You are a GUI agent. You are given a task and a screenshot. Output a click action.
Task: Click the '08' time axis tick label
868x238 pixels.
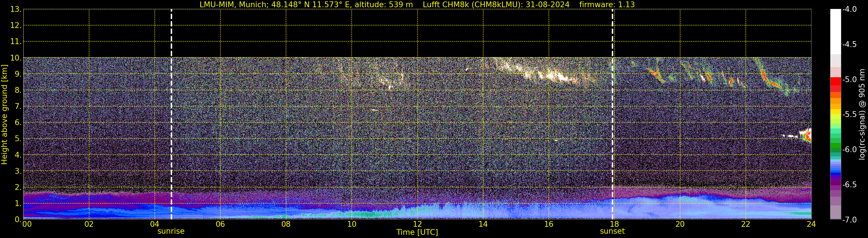click(x=286, y=224)
